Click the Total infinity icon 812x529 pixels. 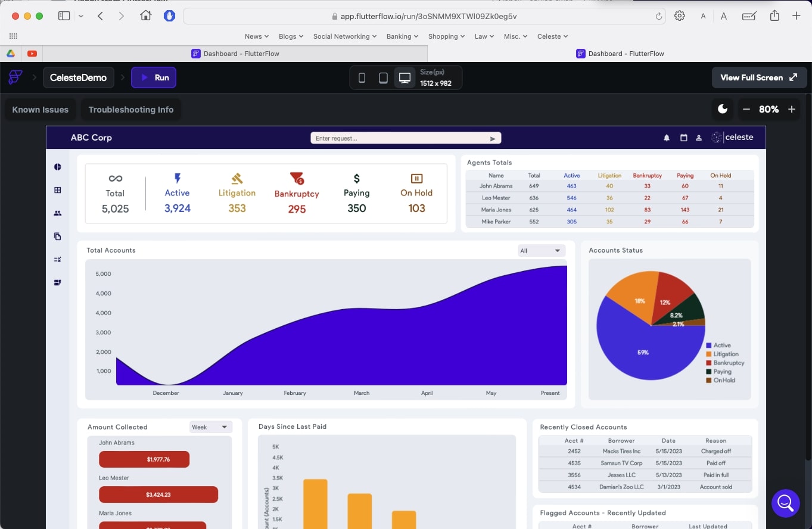[115, 179]
